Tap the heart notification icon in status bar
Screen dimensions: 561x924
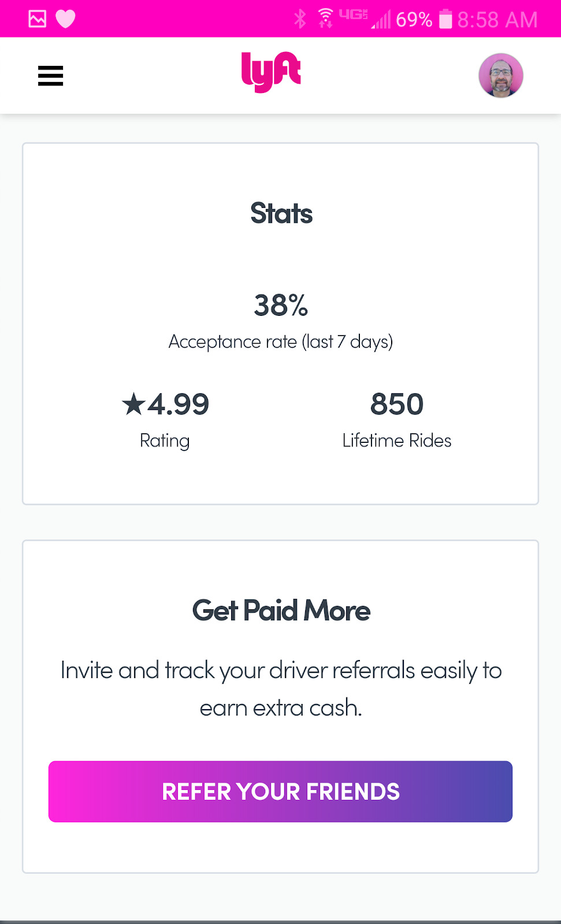tap(65, 19)
